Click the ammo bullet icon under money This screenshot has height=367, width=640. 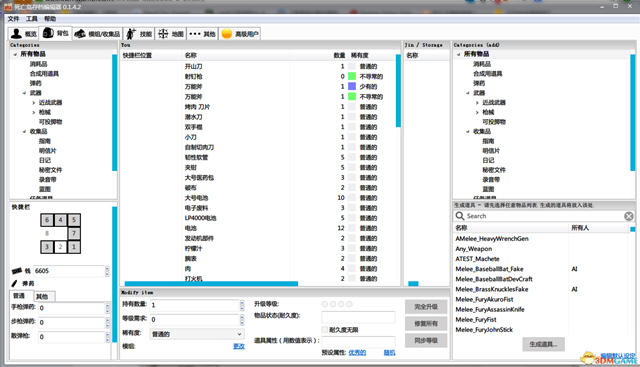click(x=15, y=283)
